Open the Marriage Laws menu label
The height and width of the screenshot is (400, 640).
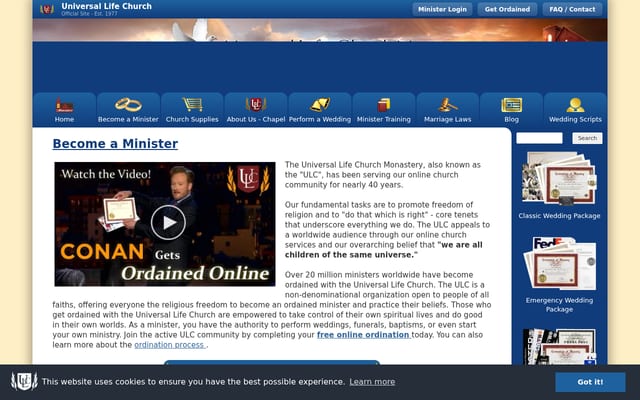[447, 120]
